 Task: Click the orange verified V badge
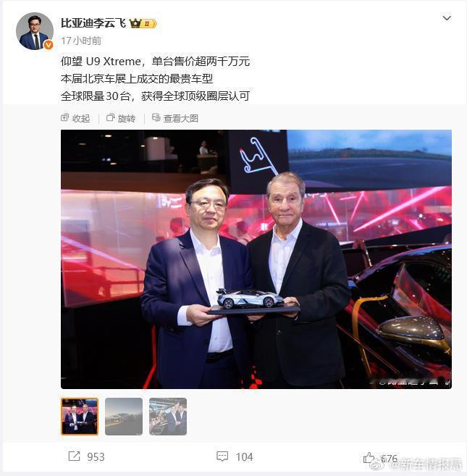(49, 45)
